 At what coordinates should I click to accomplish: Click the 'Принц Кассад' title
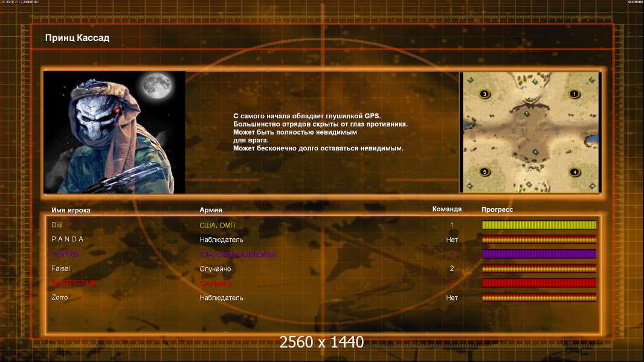pyautogui.click(x=77, y=38)
